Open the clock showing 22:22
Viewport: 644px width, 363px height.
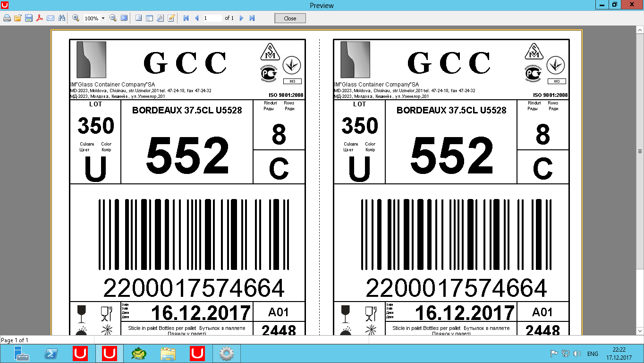point(619,354)
